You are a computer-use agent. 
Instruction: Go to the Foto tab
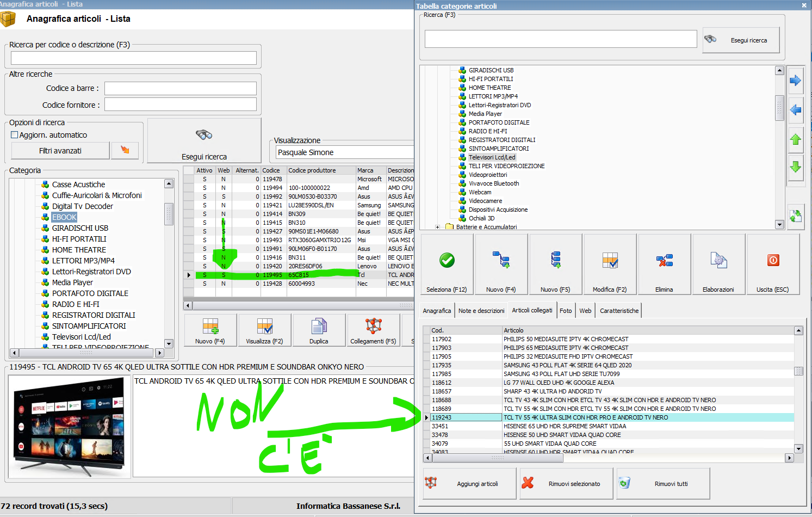tap(566, 311)
